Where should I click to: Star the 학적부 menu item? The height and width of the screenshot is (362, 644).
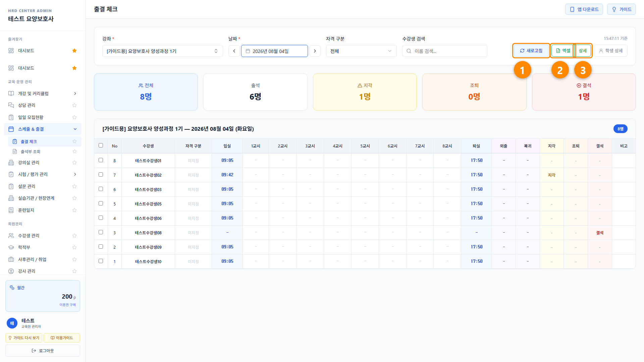pyautogui.click(x=74, y=247)
